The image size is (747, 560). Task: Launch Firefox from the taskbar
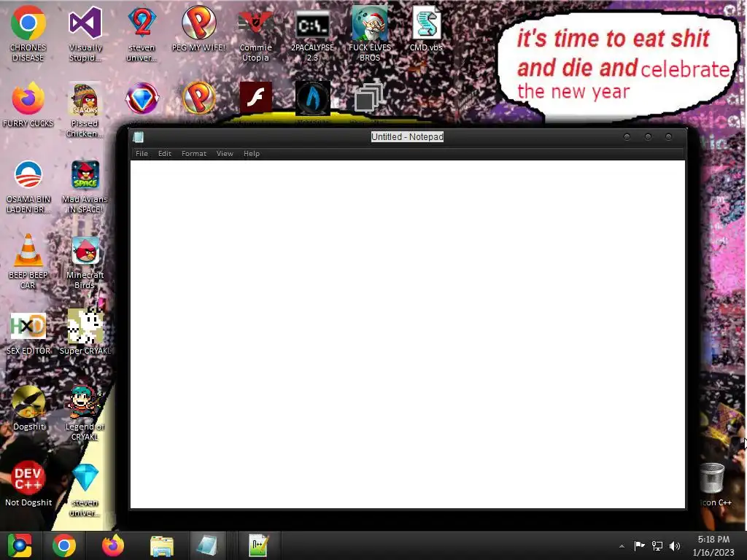click(x=113, y=545)
